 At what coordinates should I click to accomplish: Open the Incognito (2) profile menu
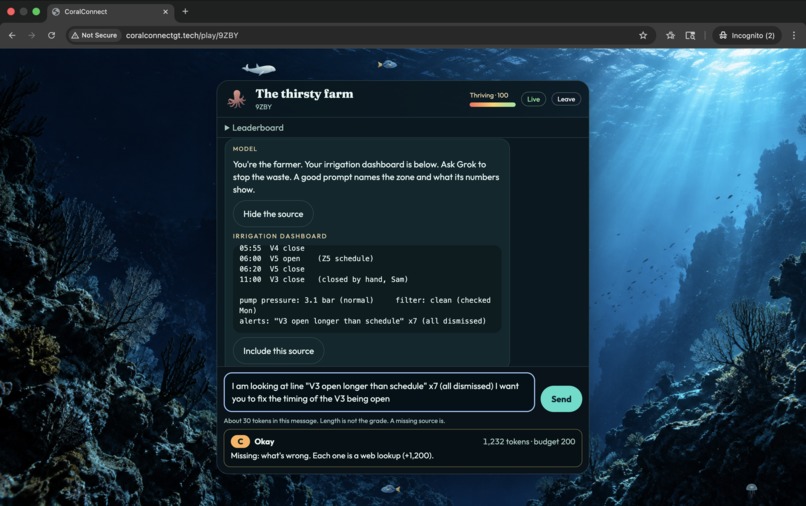747,35
